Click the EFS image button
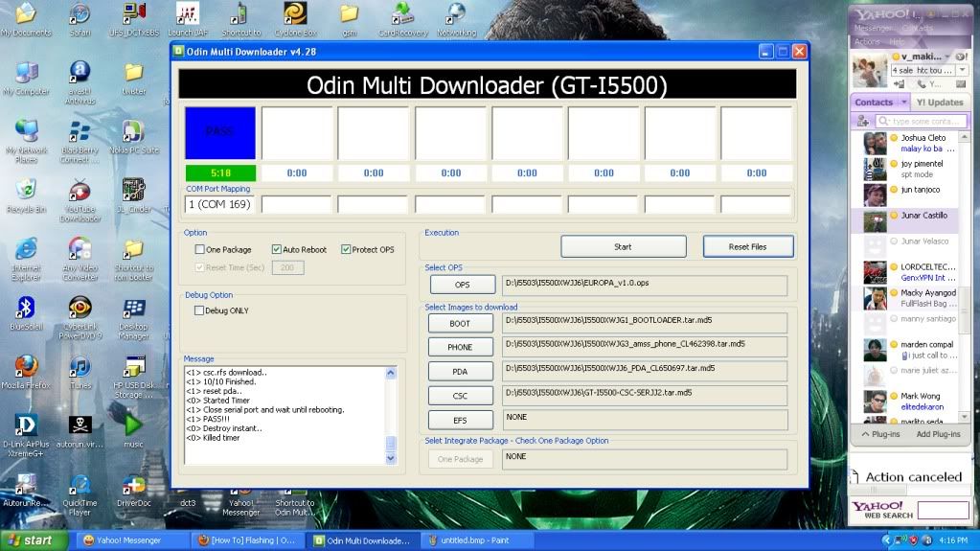The height and width of the screenshot is (551, 980). click(460, 421)
